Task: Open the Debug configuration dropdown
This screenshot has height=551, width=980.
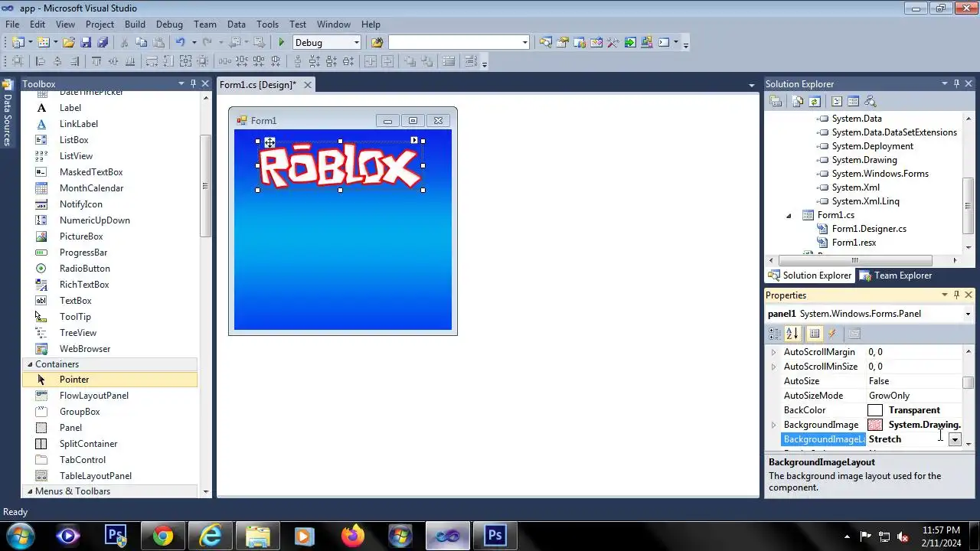Action: click(356, 42)
